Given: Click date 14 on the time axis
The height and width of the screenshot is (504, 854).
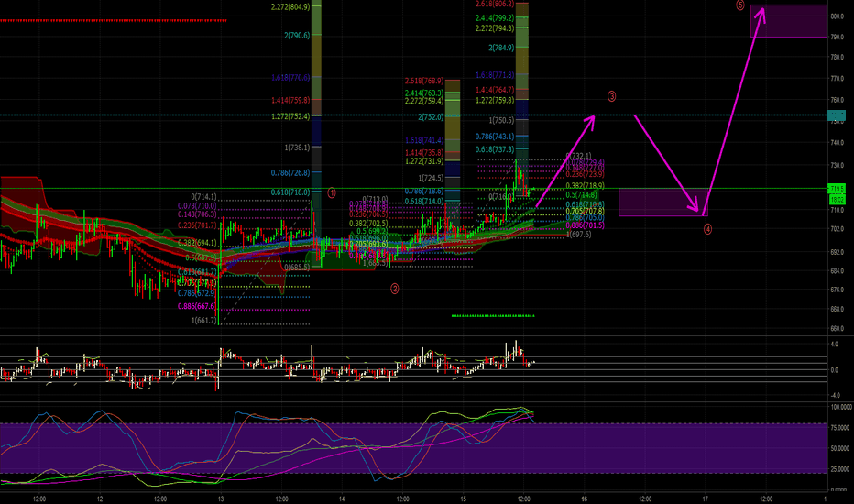Looking at the screenshot, I should 342,499.
